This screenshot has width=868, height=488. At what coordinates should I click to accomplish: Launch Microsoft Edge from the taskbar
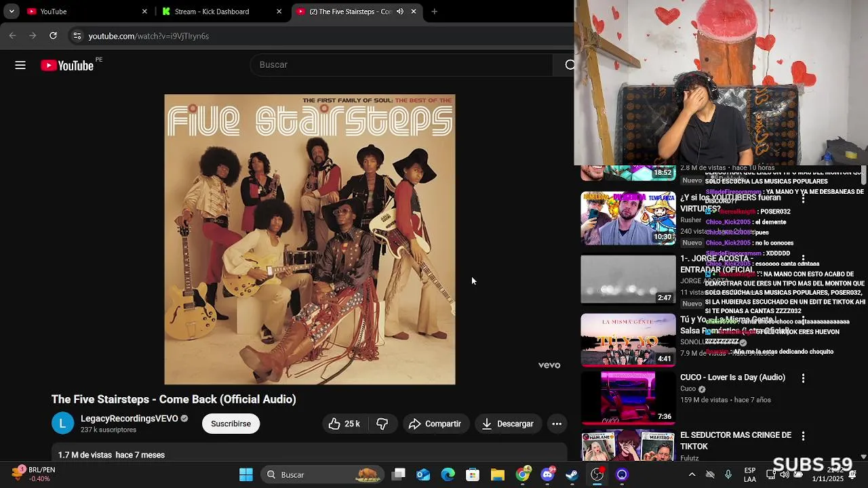(448, 474)
